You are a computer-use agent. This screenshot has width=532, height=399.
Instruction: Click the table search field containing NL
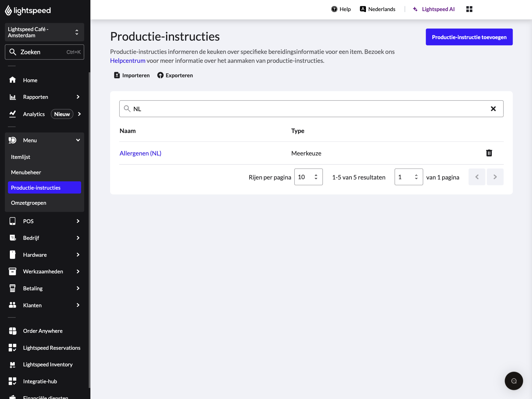click(x=311, y=109)
